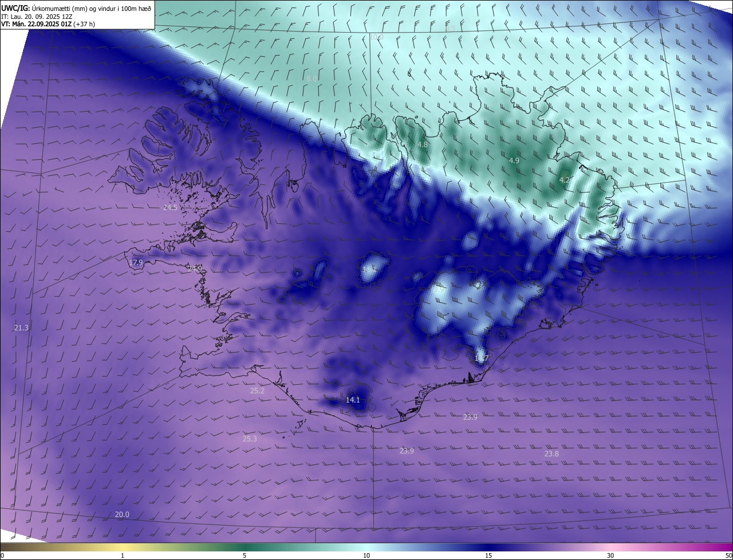Click the 25.2 value label
The height and width of the screenshot is (560, 733).
(258, 391)
